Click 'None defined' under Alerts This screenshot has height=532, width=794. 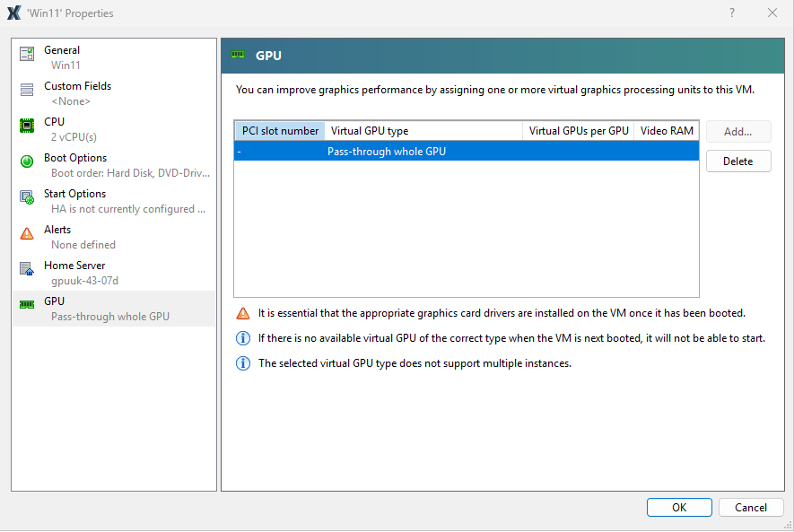[x=83, y=245]
